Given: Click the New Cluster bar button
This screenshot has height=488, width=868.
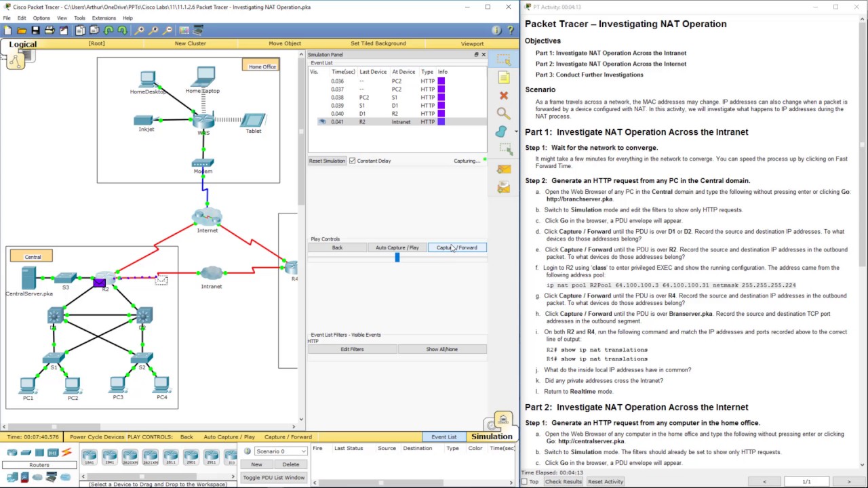Looking at the screenshot, I should pos(191,43).
